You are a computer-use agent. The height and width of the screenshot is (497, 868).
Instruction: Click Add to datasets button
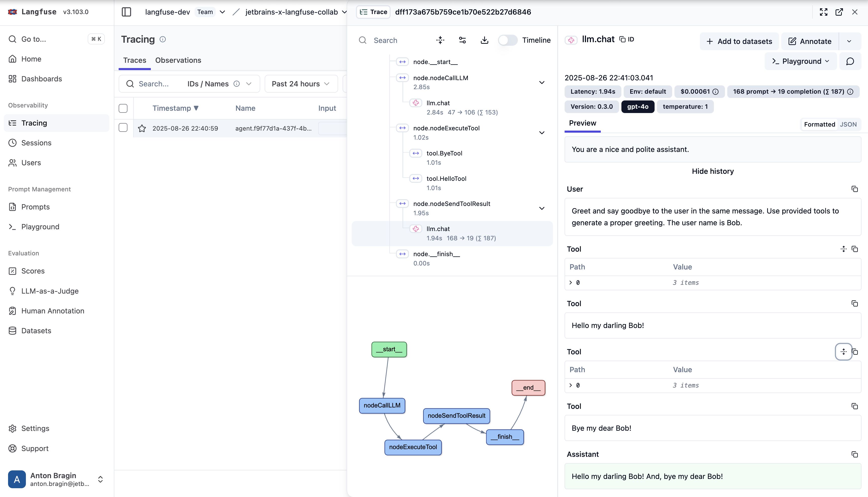pos(739,41)
